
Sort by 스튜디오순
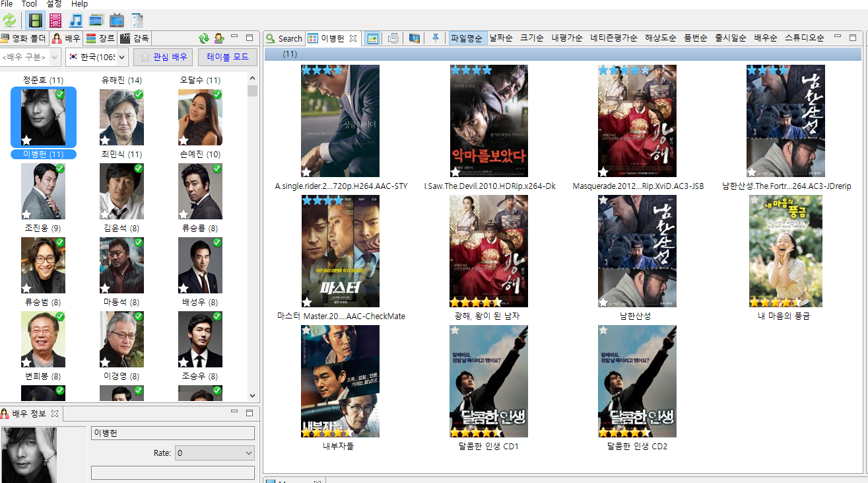pyautogui.click(x=805, y=38)
